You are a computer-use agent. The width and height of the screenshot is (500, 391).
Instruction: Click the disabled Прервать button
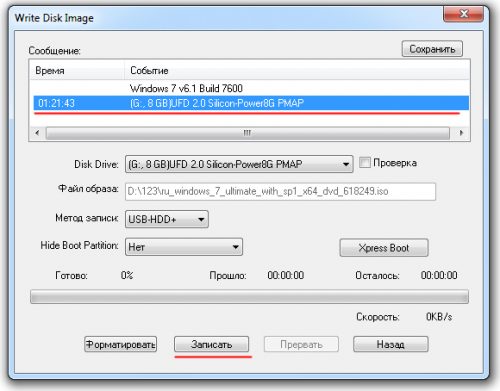tap(301, 344)
